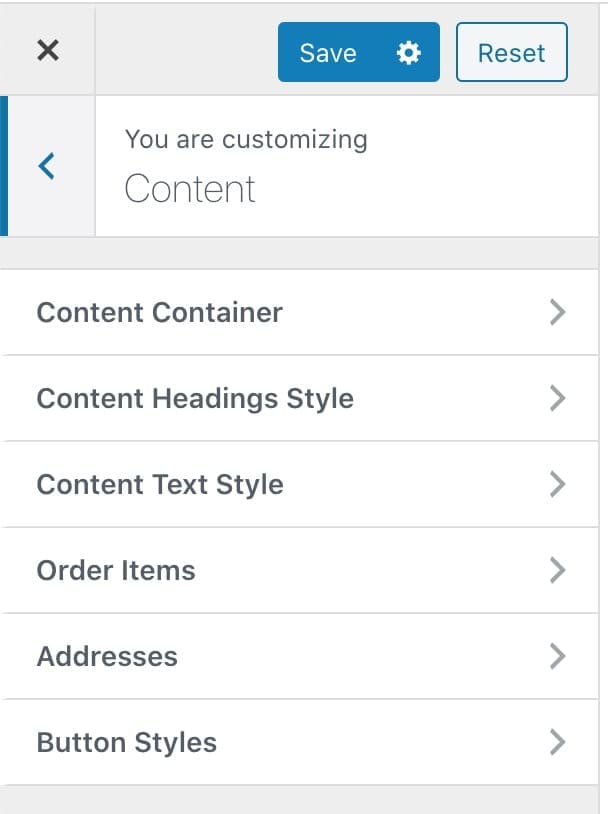Screen dimensions: 608x814
Task: Click the 'Save' text label
Action: pos(328,53)
